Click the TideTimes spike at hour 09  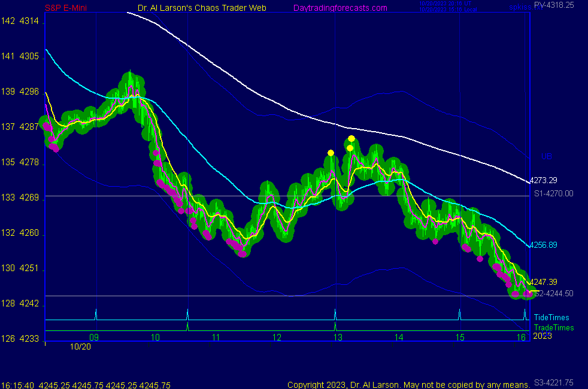point(96,314)
